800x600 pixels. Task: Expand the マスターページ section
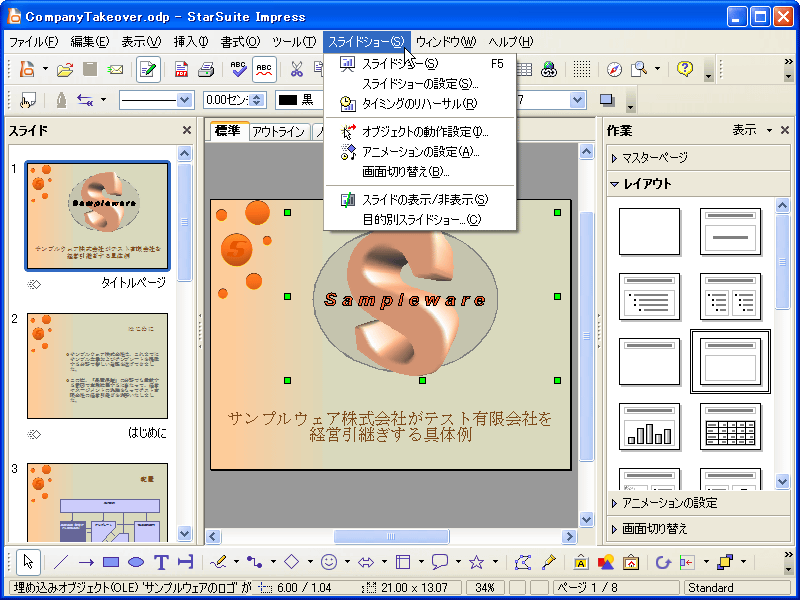(x=698, y=158)
